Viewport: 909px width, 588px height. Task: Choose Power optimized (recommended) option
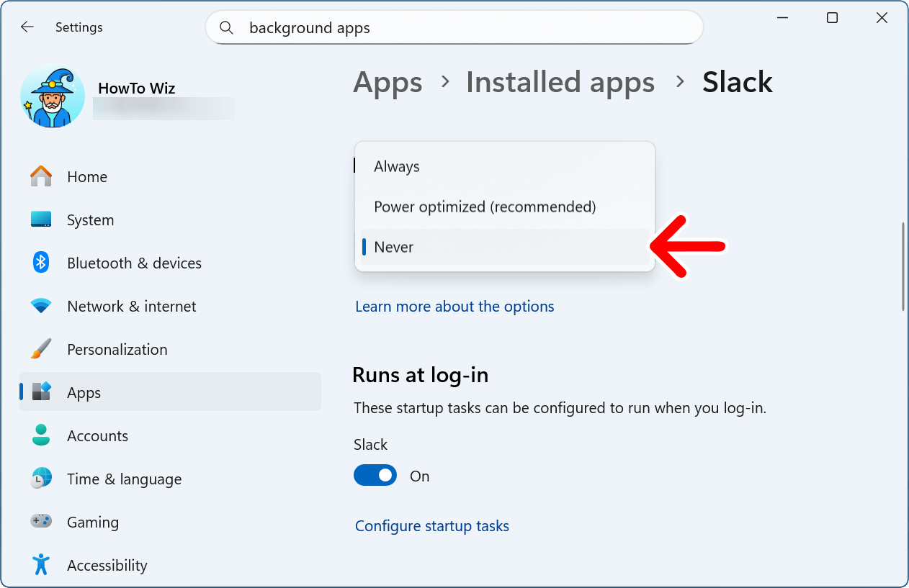tap(485, 207)
